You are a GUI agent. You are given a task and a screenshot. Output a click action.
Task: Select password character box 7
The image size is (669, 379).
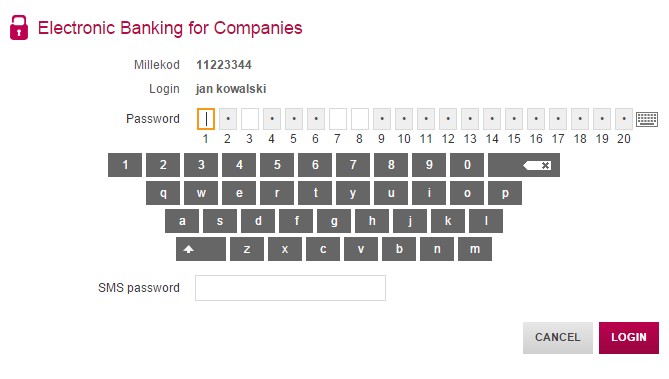click(338, 119)
